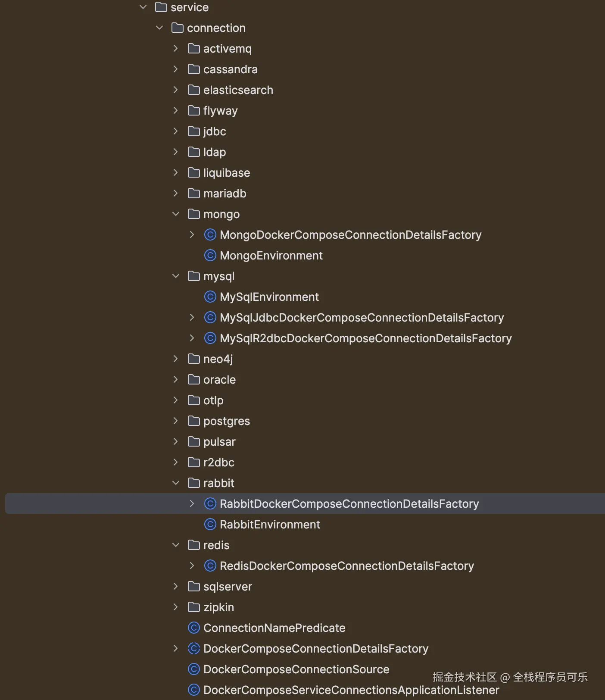Click MongoDockerComposeConnectionDetailsFactory class icon
Image resolution: width=605 pixels, height=700 pixels.
pos(210,235)
